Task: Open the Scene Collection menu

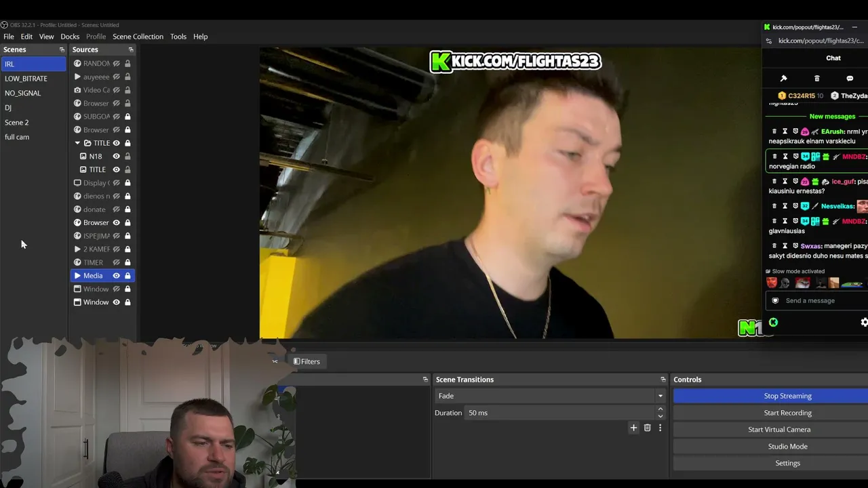Action: point(138,37)
